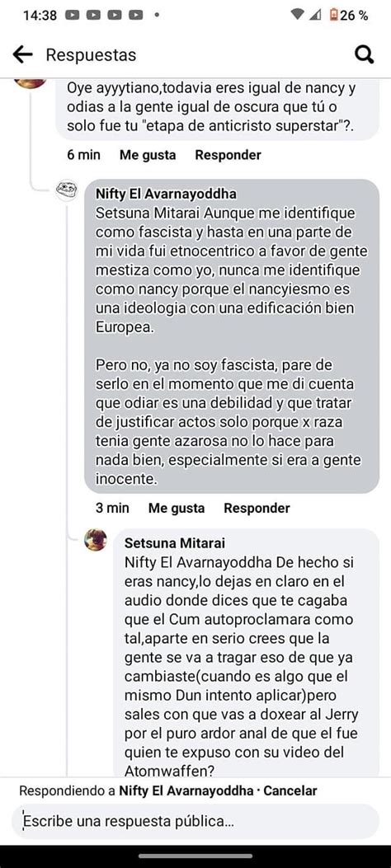
Task: Tap the Wi-Fi signal icon
Action: [x=298, y=16]
